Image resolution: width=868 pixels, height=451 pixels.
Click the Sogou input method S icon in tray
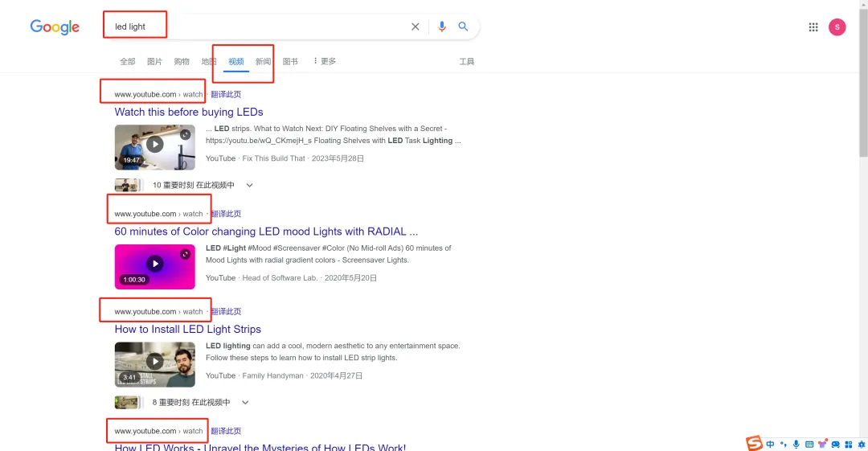(754, 443)
